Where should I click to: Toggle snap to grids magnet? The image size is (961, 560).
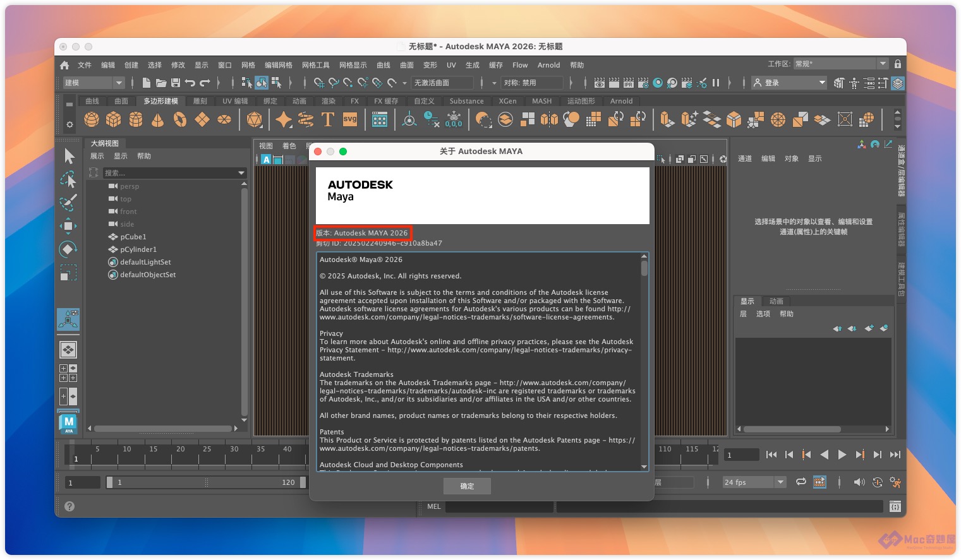point(319,83)
